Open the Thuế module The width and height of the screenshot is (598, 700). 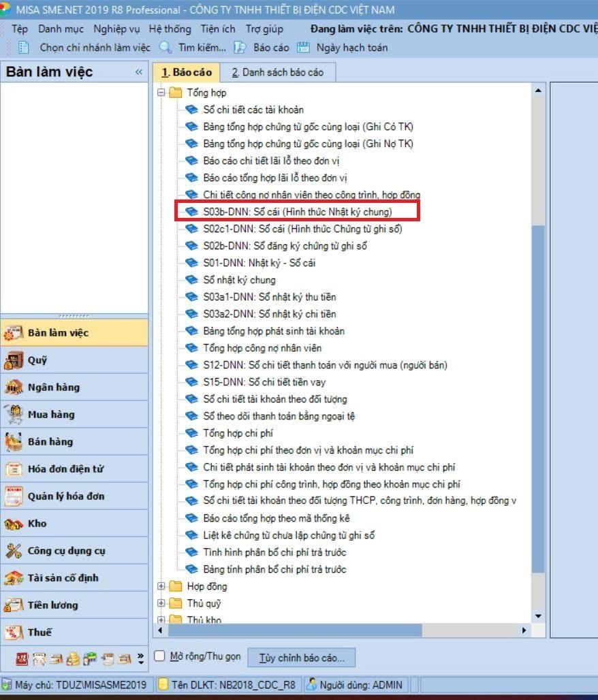pyautogui.click(x=74, y=633)
